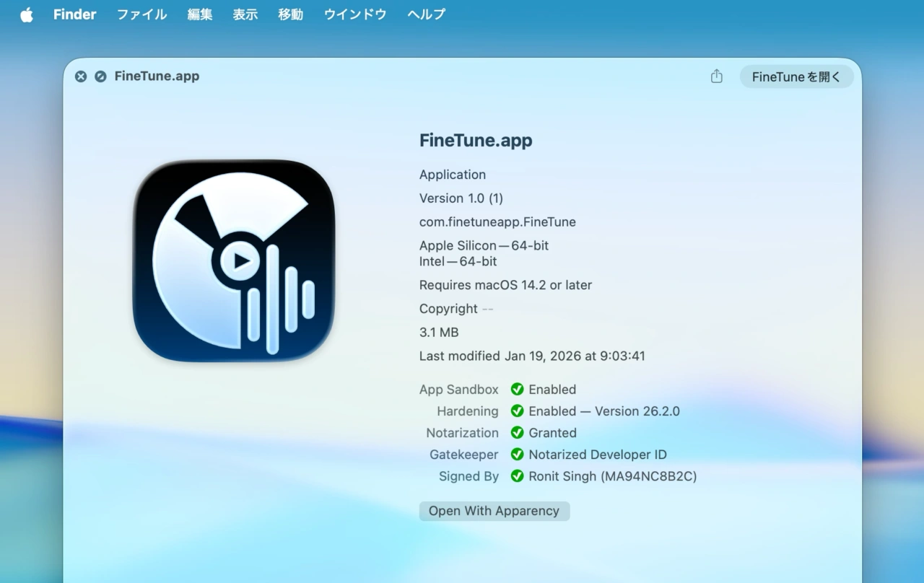The image size is (924, 583).
Task: Click the green checkmark beside App Sandbox
Action: [x=517, y=390]
